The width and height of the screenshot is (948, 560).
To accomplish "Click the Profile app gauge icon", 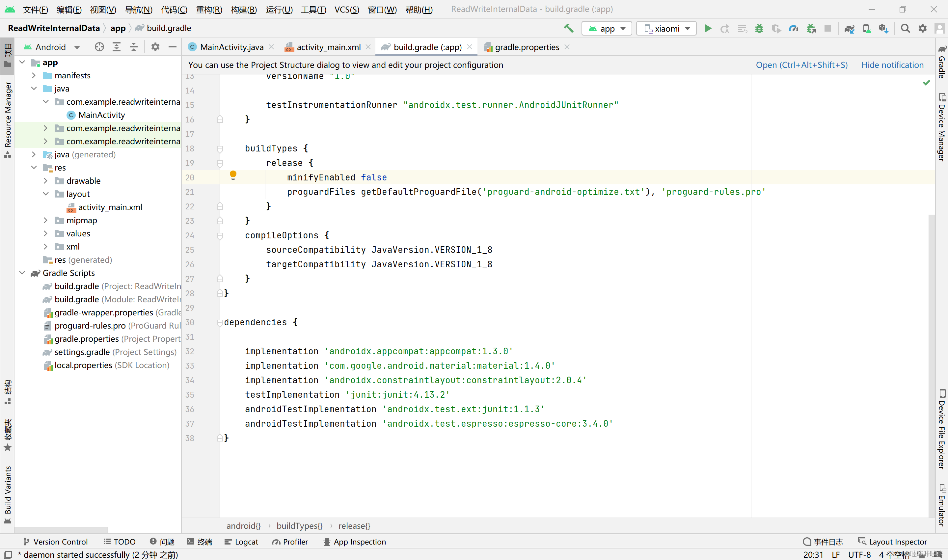I will point(793,28).
